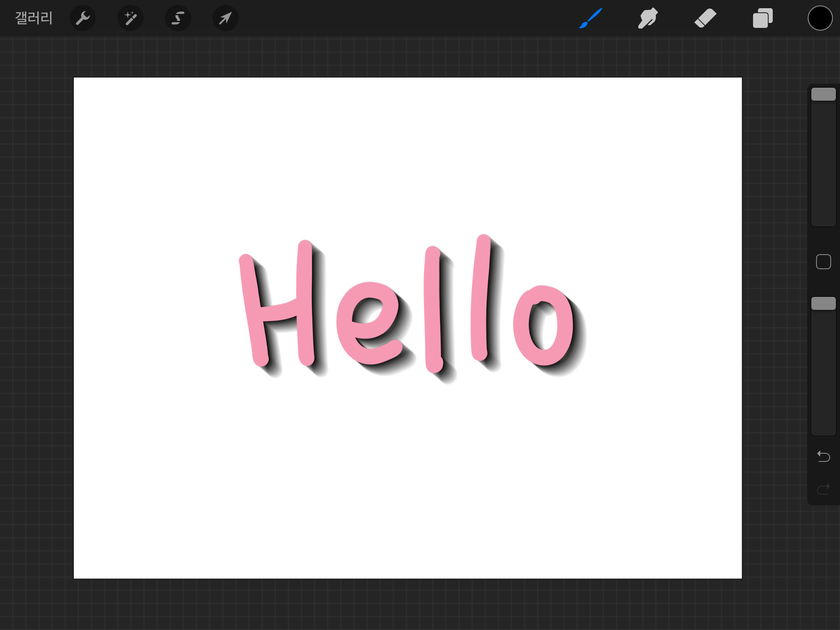Image resolution: width=840 pixels, height=630 pixels.
Task: Tap the sidebar modify square button
Action: pos(823,262)
